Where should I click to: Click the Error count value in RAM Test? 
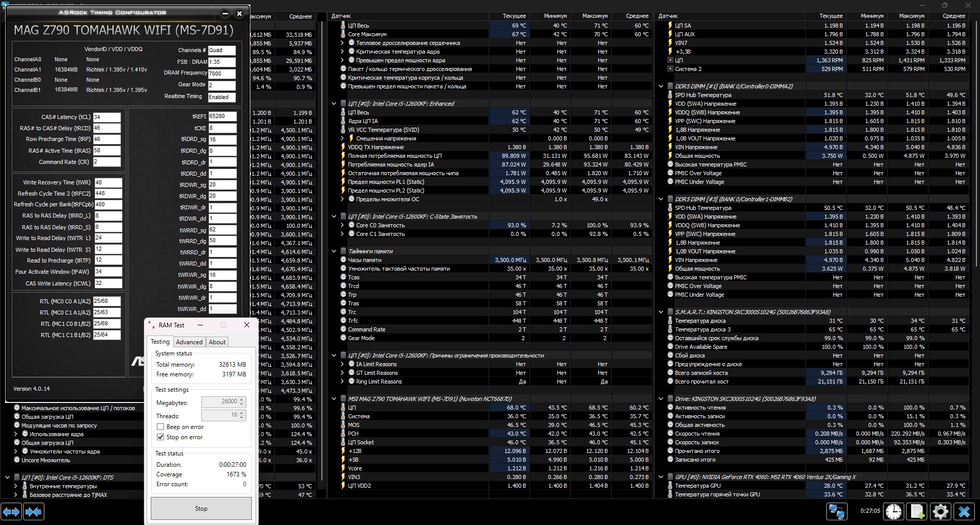coord(244,484)
